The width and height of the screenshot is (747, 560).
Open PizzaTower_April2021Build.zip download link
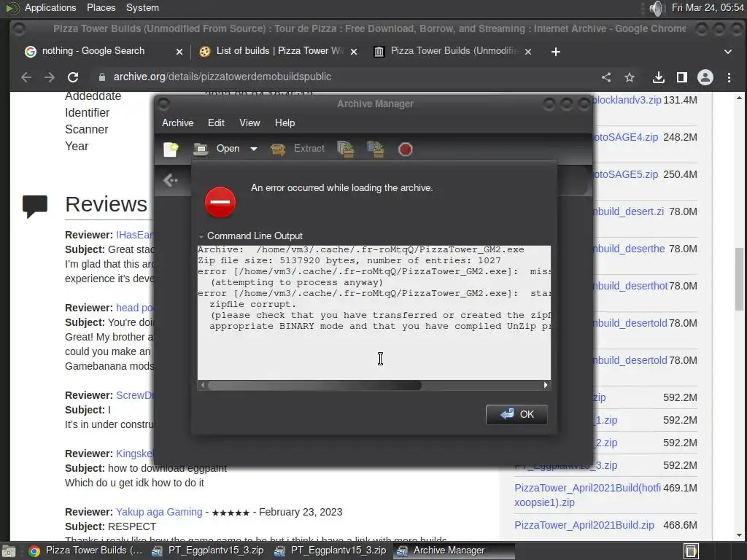(x=584, y=525)
